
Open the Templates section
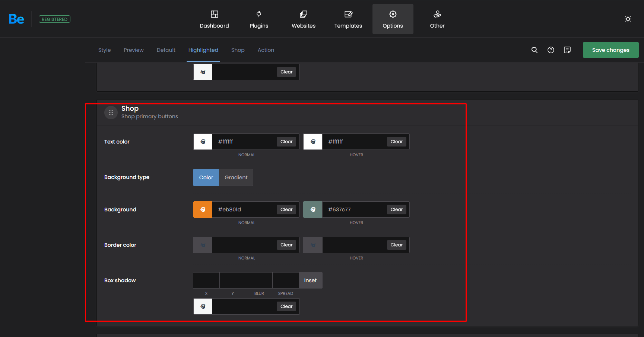[348, 19]
